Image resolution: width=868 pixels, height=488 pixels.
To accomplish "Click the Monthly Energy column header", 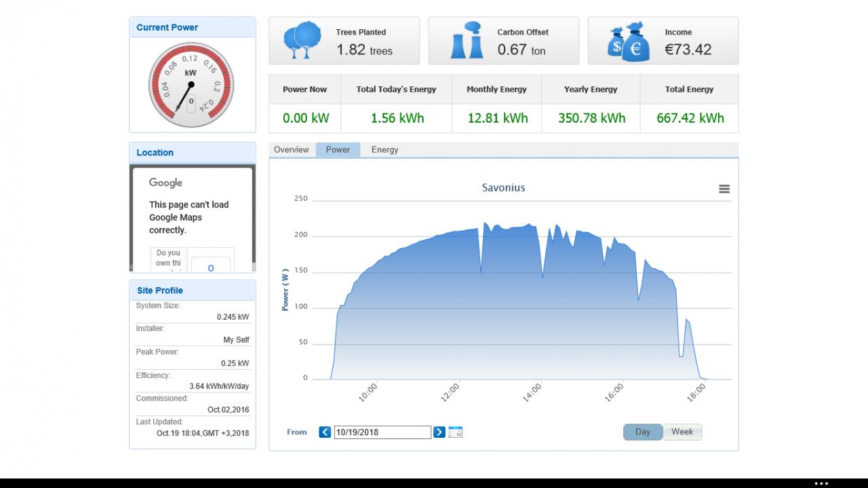I will click(497, 90).
